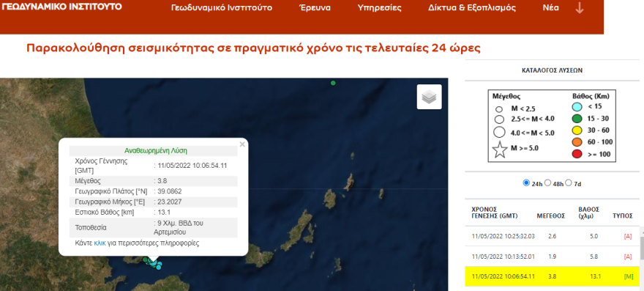Click the 'M < 2.5' small circle legend symbol
Viewport: 644px width, 291px height.
499,109
